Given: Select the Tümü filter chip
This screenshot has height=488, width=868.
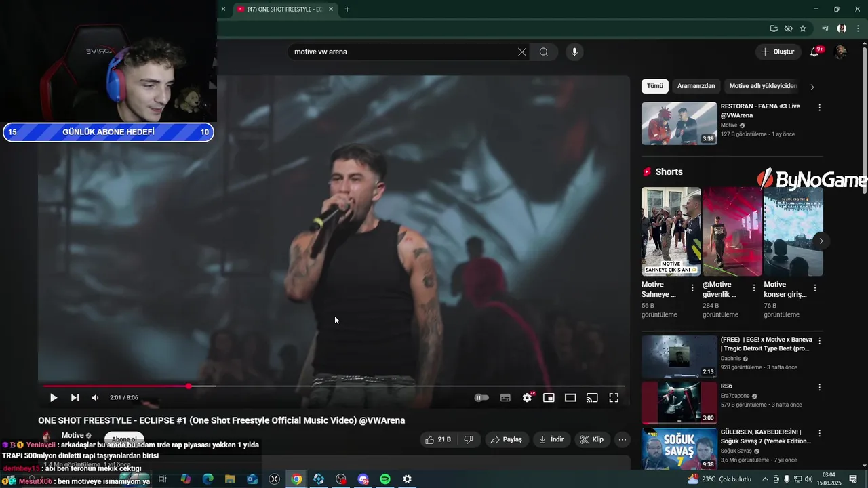Looking at the screenshot, I should tap(655, 86).
